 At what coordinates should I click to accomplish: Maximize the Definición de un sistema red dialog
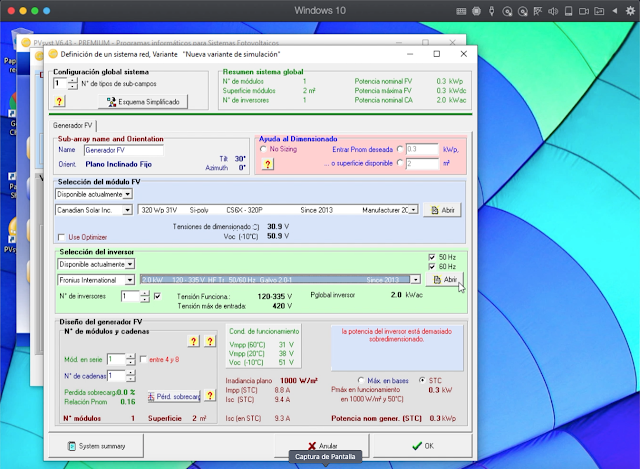point(437,54)
